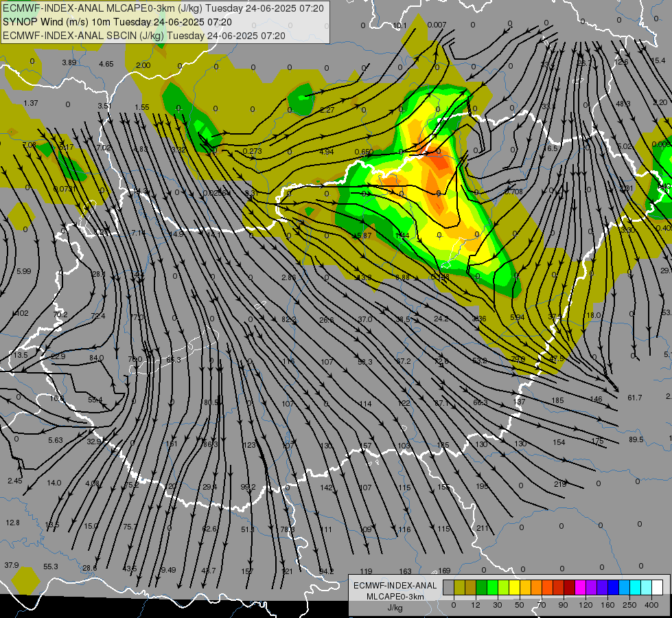Image resolution: width=672 pixels, height=618 pixels.
Task: Click the map value 195
Action: (482, 486)
